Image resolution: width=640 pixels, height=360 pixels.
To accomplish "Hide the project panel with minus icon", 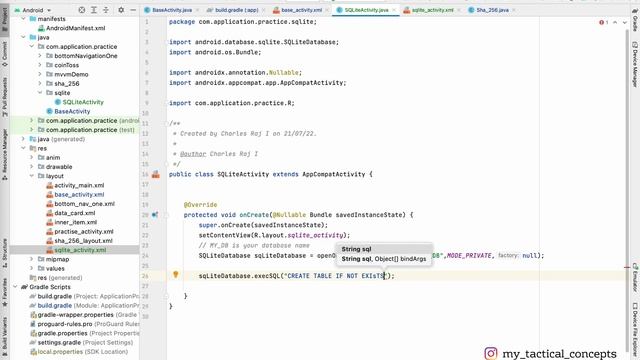I will [133, 10].
